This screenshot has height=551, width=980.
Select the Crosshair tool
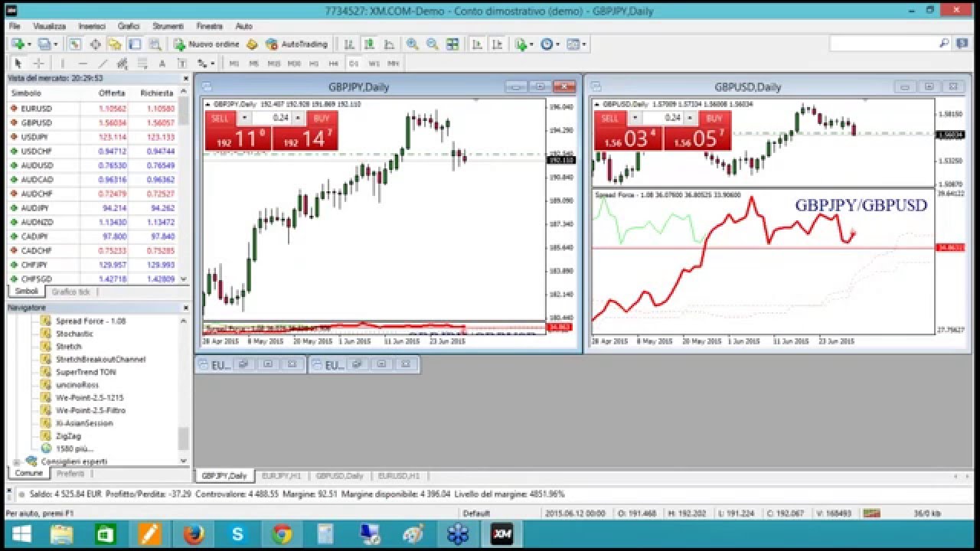click(x=38, y=64)
